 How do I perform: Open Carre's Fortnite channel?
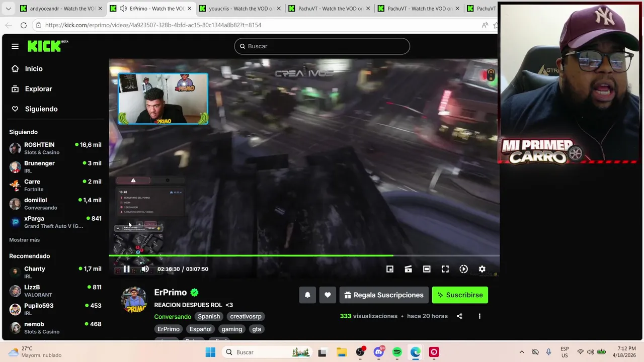pyautogui.click(x=55, y=185)
